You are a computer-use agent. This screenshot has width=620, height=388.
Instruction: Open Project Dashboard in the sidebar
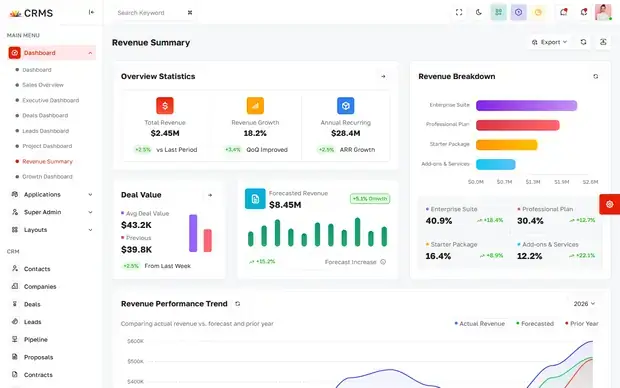(47, 146)
